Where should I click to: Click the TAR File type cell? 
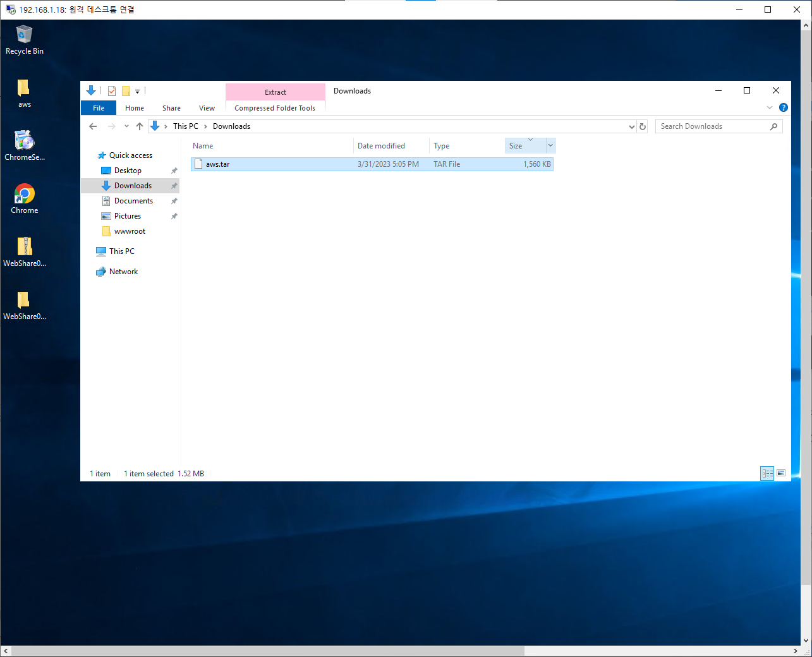pyautogui.click(x=447, y=164)
